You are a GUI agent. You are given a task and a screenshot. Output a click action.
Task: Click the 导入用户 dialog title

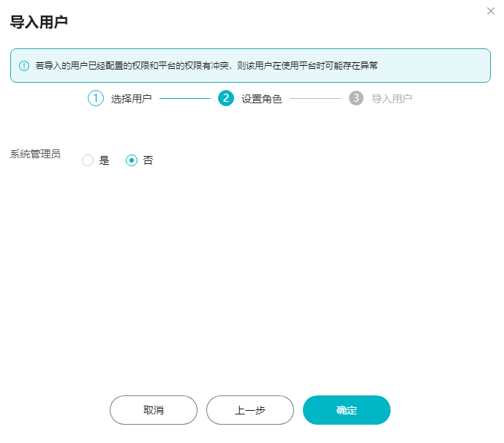[39, 22]
